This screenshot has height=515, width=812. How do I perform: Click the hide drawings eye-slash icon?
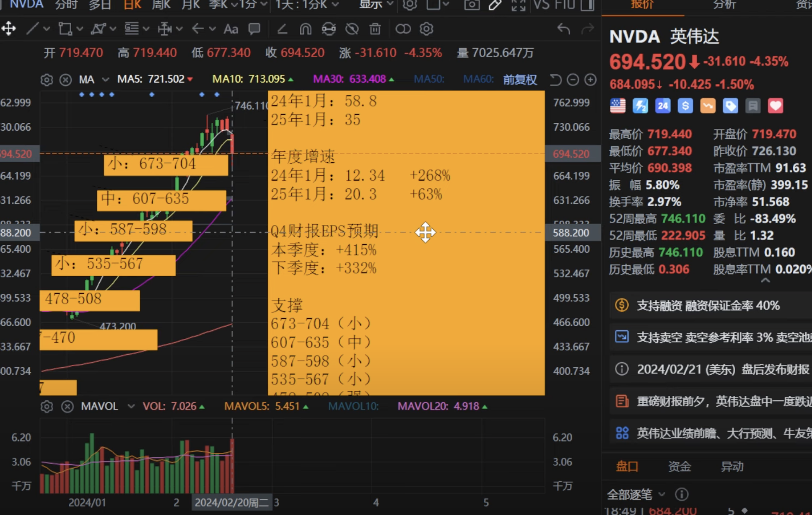click(x=352, y=29)
